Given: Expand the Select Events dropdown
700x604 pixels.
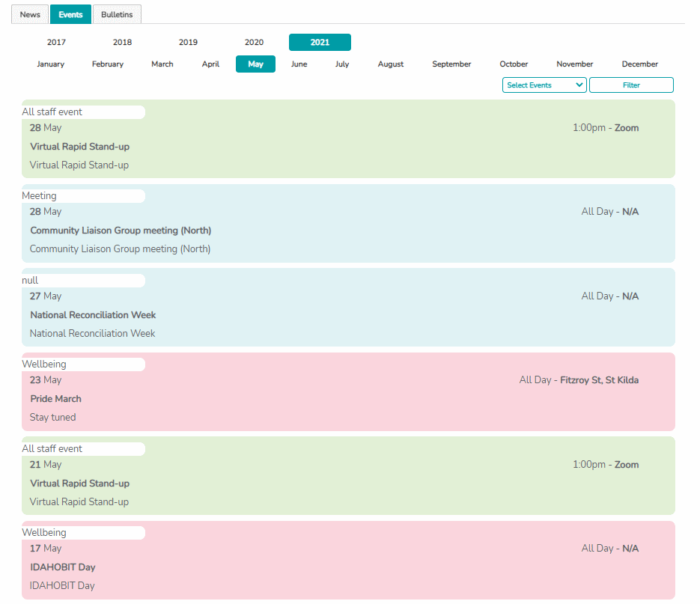Looking at the screenshot, I should click(544, 85).
